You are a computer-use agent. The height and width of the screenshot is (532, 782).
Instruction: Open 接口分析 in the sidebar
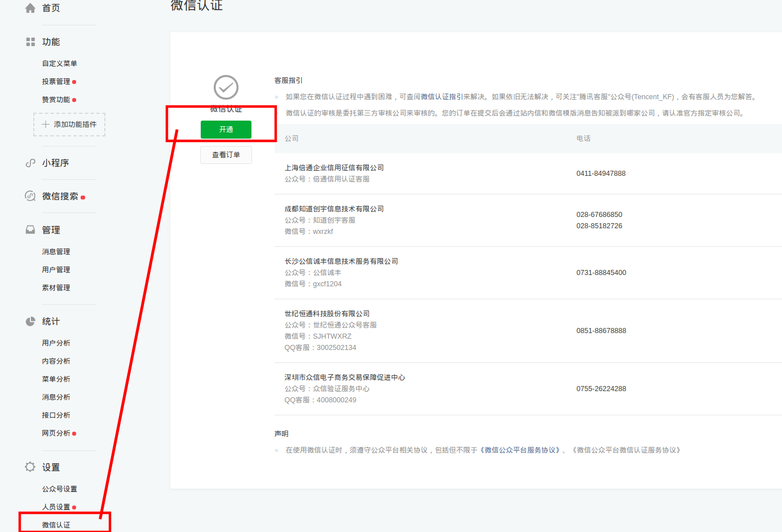(56, 415)
